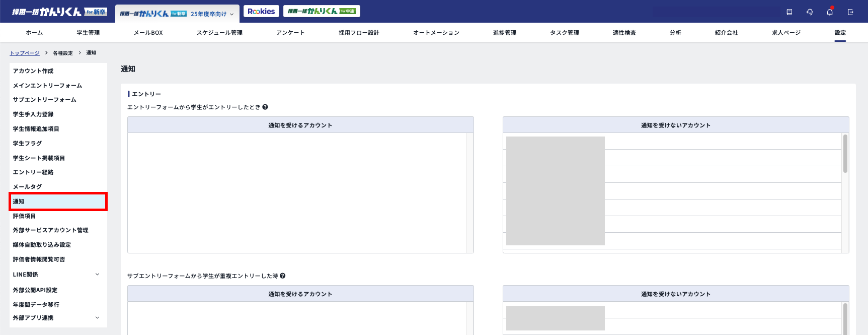Click help icon beside 重複エントリーした時
868x335 pixels.
[x=283, y=276]
